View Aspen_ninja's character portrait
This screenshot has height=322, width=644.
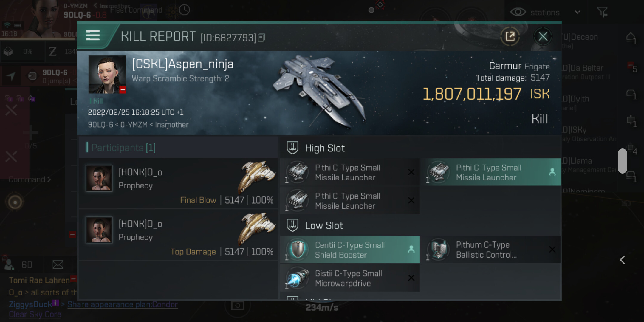point(107,75)
